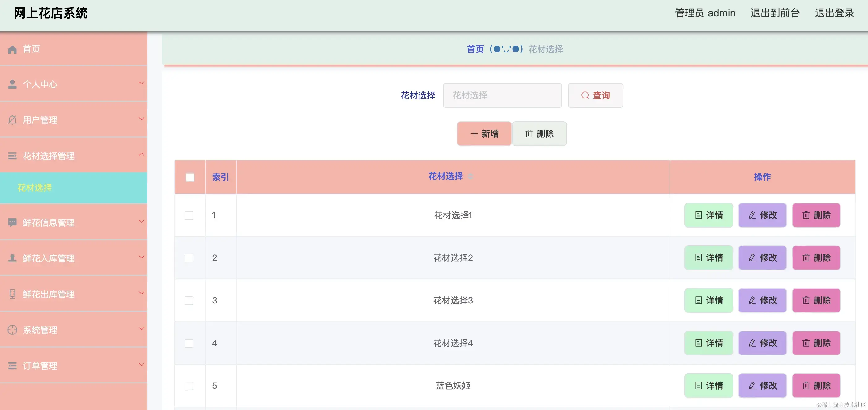Expand the 鲜花入库管理 menu chevron
Screen dimensions: 868x410
coord(142,257)
